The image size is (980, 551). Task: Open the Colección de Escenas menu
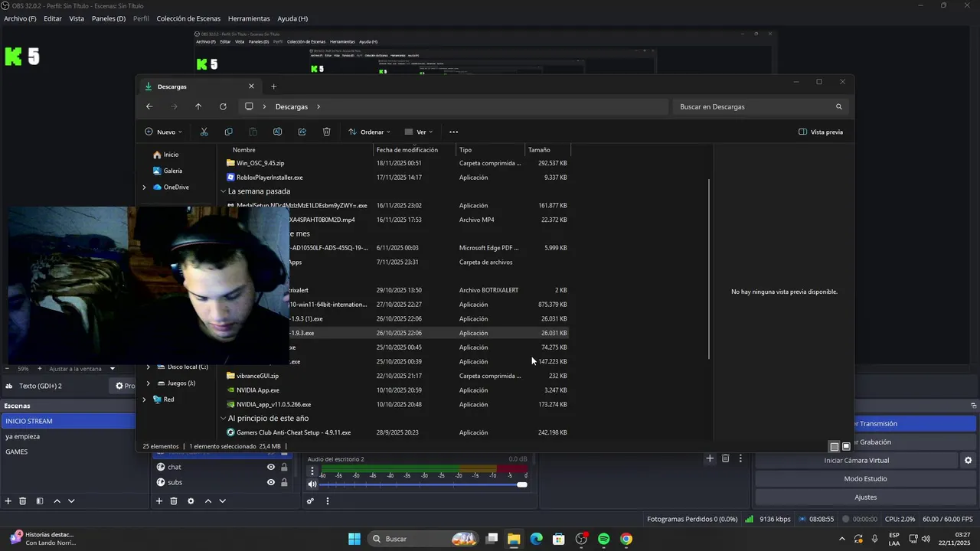[188, 18]
